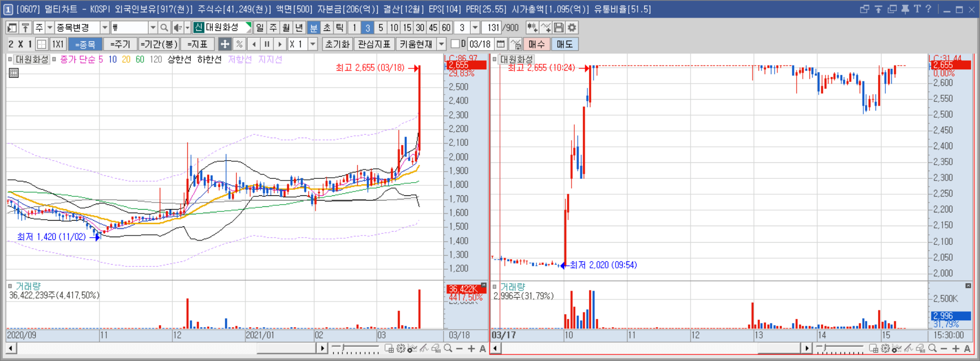Image resolution: width=980 pixels, height=361 pixels.
Task: Zoom in with plus under left chart
Action: click(471, 348)
